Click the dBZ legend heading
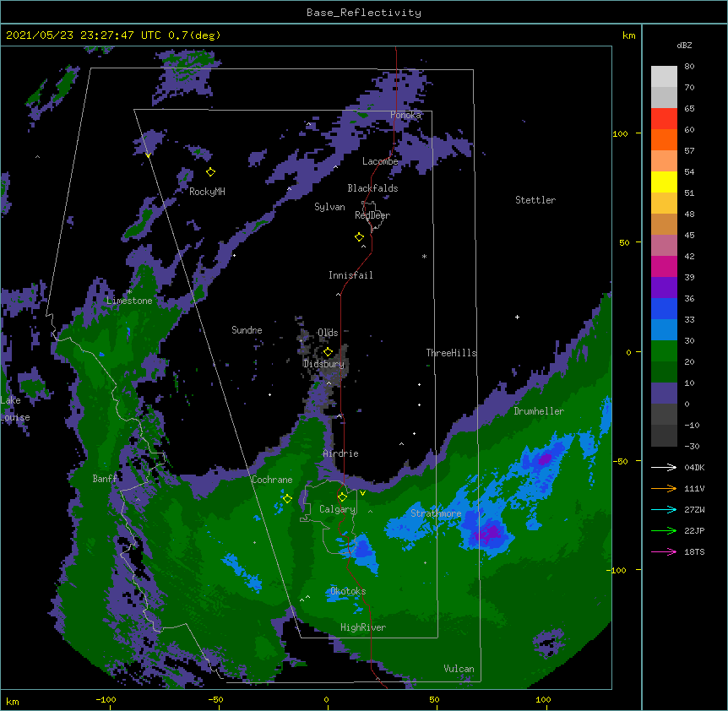This screenshot has width=728, height=711. coord(684,45)
